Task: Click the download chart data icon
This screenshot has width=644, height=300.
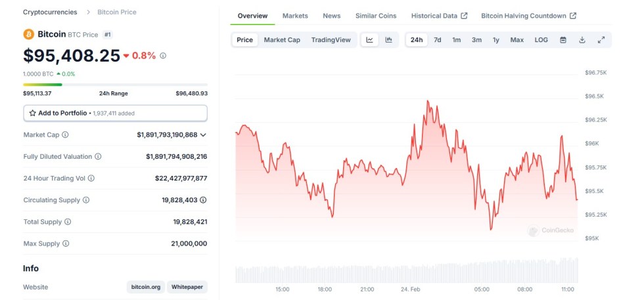Action: tap(582, 40)
